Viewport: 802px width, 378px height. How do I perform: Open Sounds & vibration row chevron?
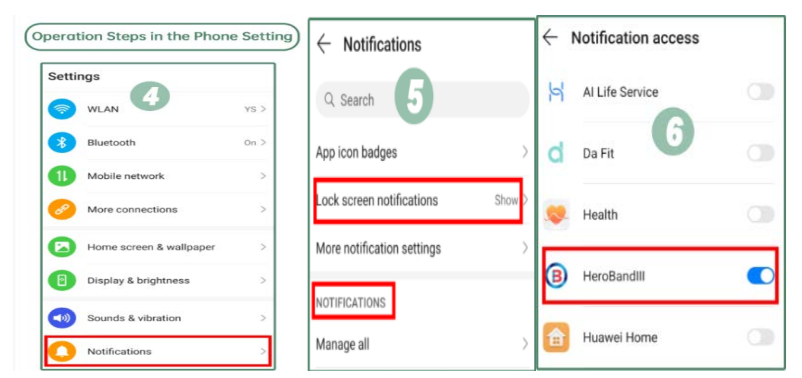pos(263,318)
